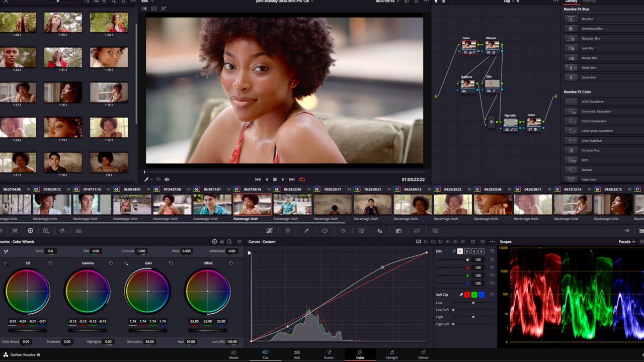
Task: Pick black point next to Lift
Action: coord(6,263)
